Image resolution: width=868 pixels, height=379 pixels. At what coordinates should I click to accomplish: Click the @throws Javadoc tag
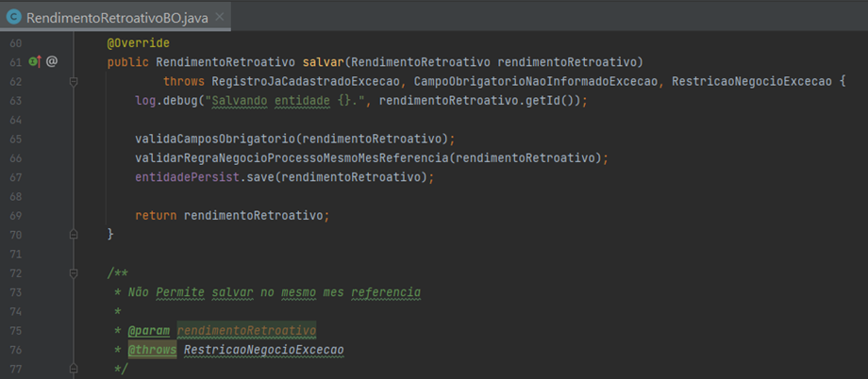(152, 350)
